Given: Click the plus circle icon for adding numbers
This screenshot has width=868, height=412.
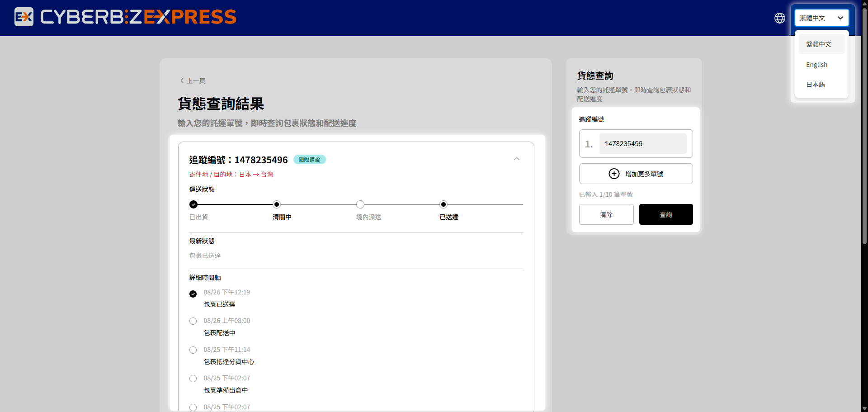Looking at the screenshot, I should click(614, 174).
